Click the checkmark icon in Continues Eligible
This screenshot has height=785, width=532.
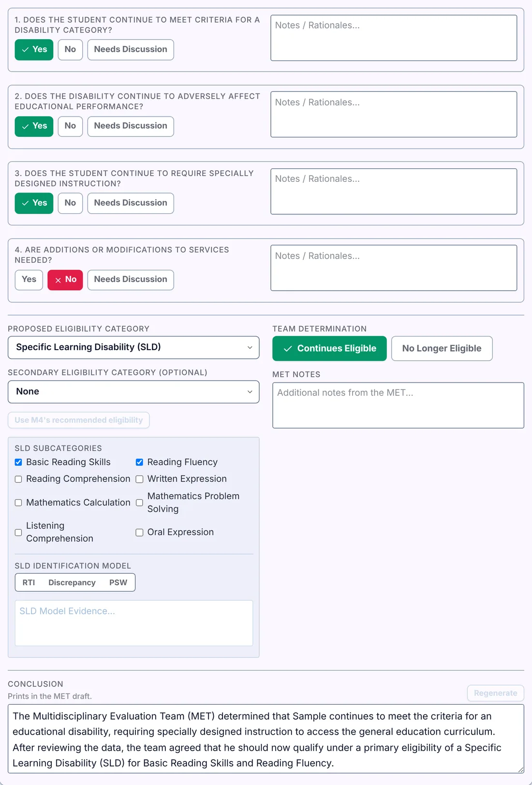(x=288, y=349)
